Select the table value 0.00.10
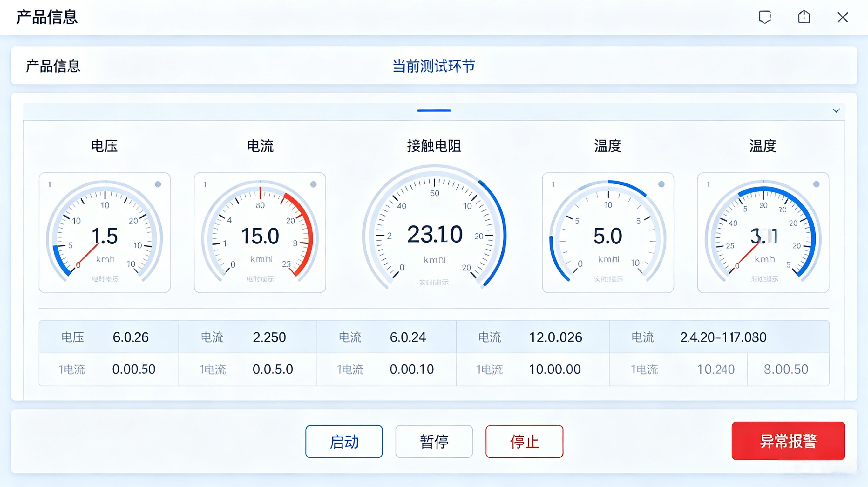This screenshot has width=868, height=487. click(x=412, y=370)
